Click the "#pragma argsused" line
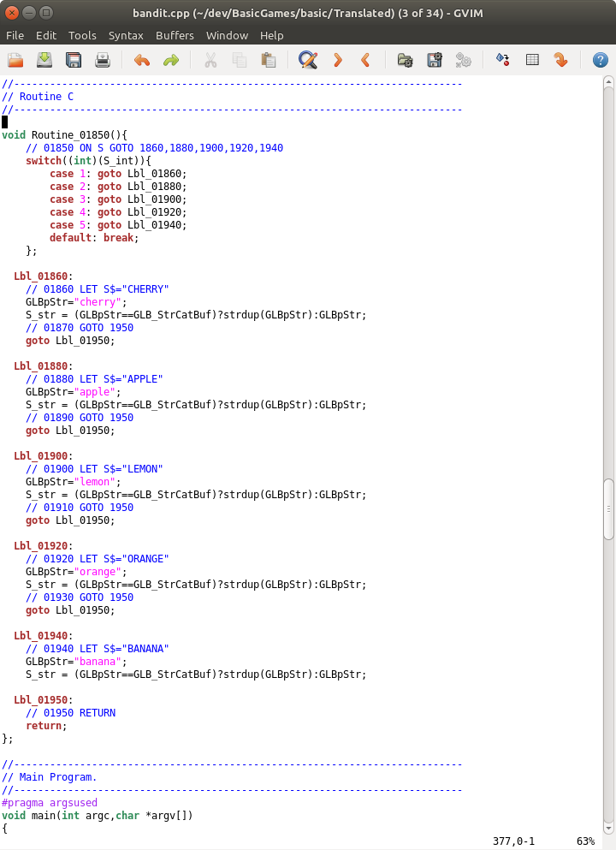The width and height of the screenshot is (616, 850). point(50,803)
